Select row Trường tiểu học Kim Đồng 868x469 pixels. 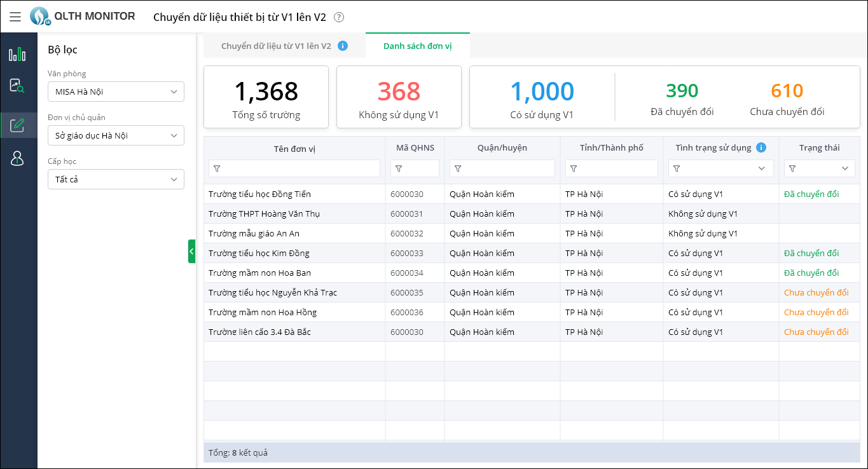tap(259, 253)
